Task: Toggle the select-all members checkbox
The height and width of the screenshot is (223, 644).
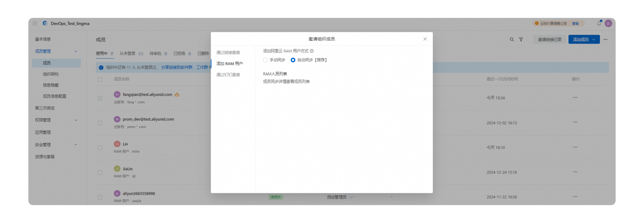Action: tap(100, 80)
